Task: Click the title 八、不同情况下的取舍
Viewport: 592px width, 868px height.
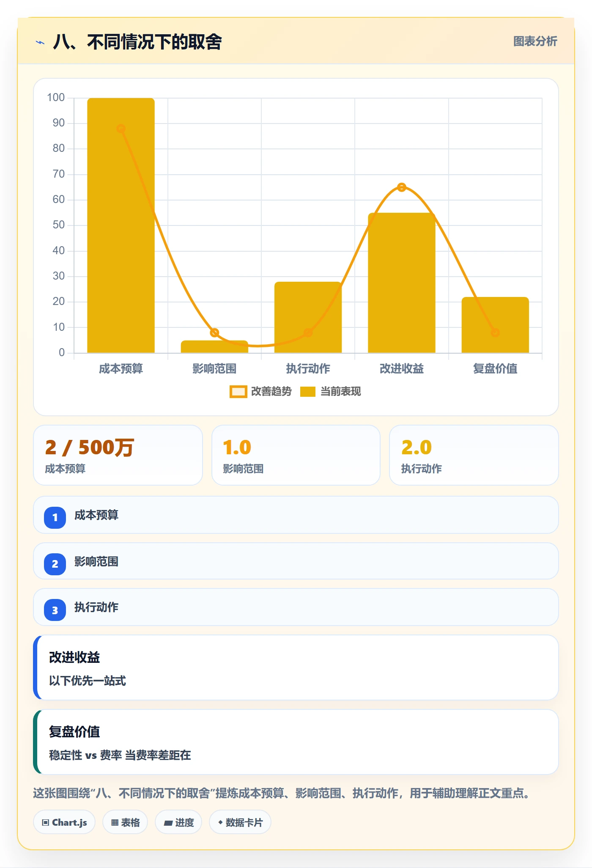Action: (x=137, y=42)
